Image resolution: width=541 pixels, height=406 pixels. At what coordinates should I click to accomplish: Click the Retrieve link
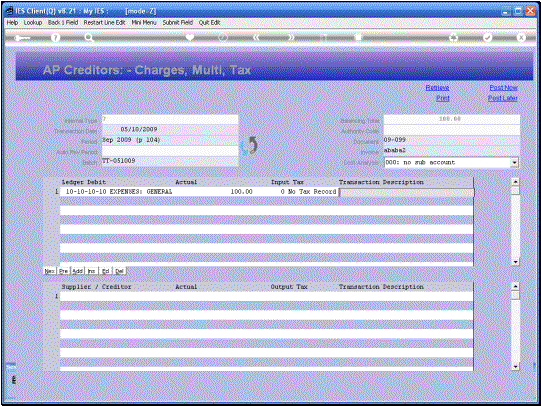(x=437, y=88)
